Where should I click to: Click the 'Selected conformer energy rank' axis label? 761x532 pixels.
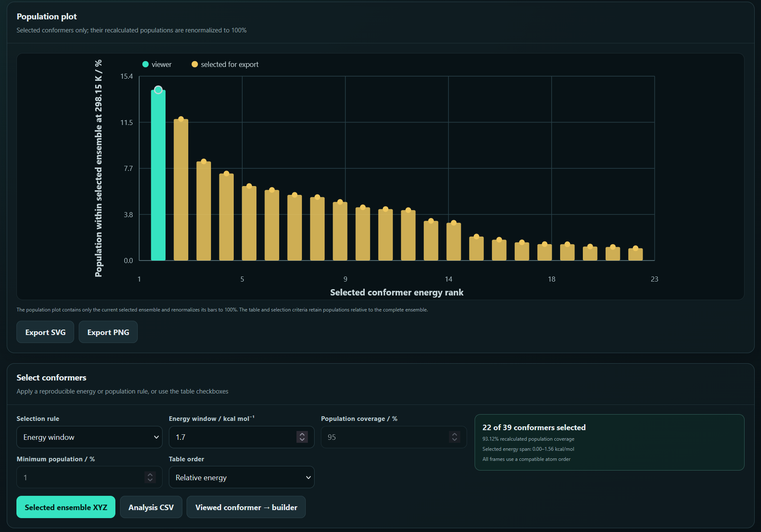click(397, 293)
